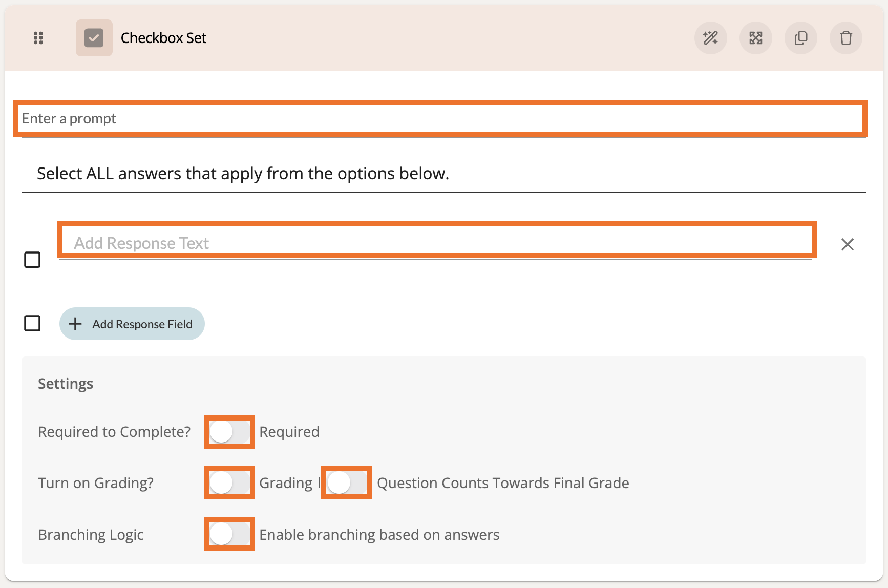Duplicate this Checkbox Set question
Screen dimensions: 888x588
point(800,38)
